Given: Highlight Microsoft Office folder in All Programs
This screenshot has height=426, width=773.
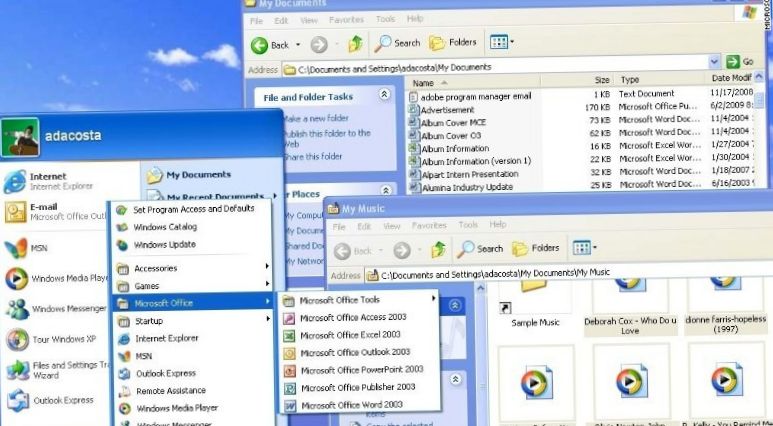Looking at the screenshot, I should [x=193, y=303].
